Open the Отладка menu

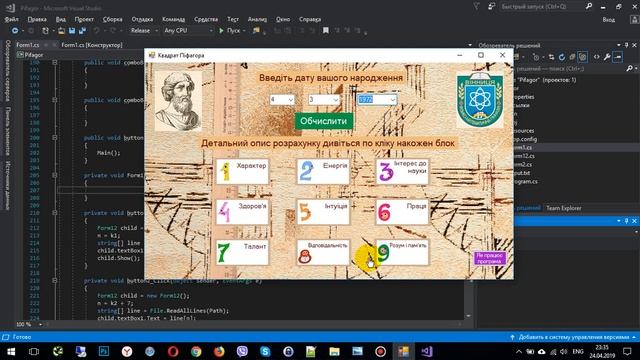coord(142,19)
